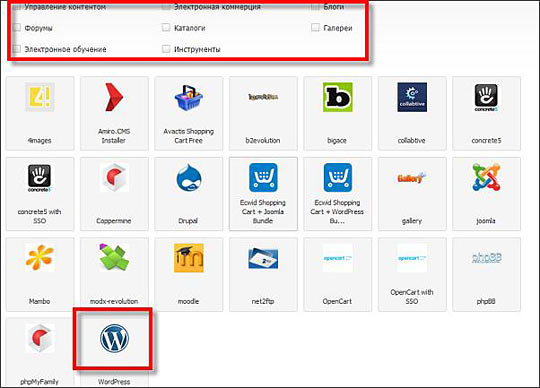Open Avactis Shopping Cart Free basket icon
540x388 pixels.
[188, 97]
